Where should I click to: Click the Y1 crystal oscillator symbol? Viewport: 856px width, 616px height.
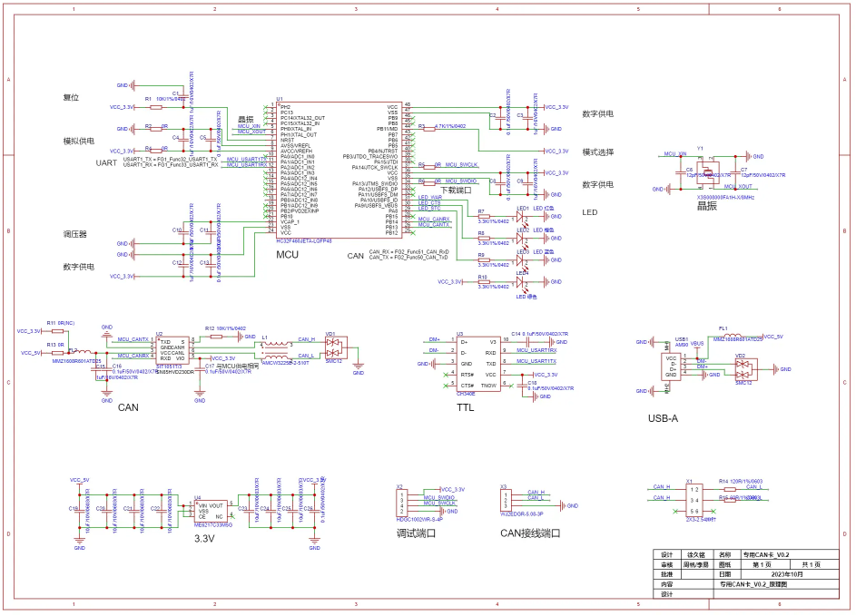pos(708,174)
